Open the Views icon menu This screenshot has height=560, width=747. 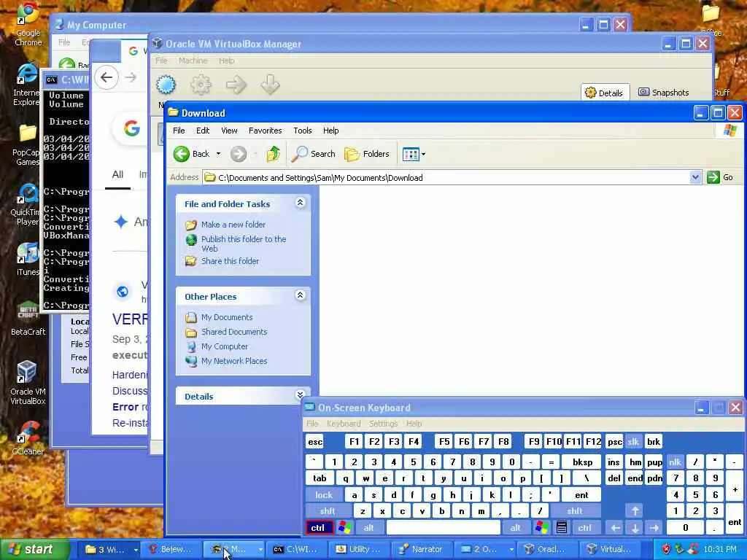point(414,154)
